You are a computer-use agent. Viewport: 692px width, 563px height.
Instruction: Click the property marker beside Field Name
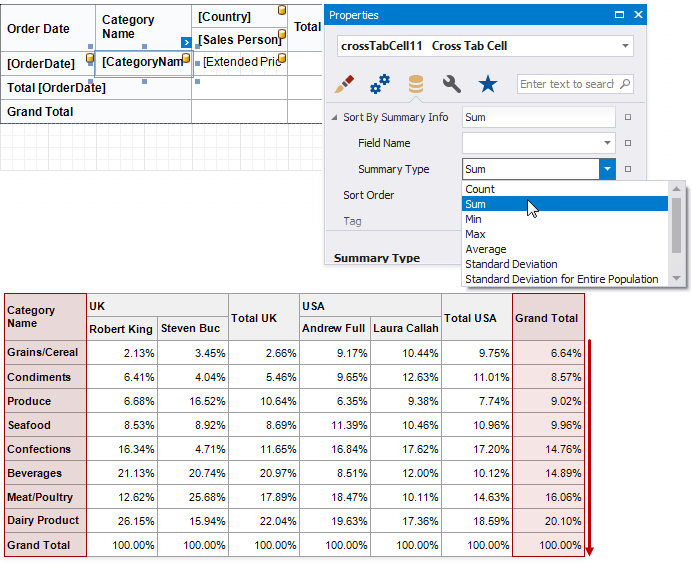[628, 143]
